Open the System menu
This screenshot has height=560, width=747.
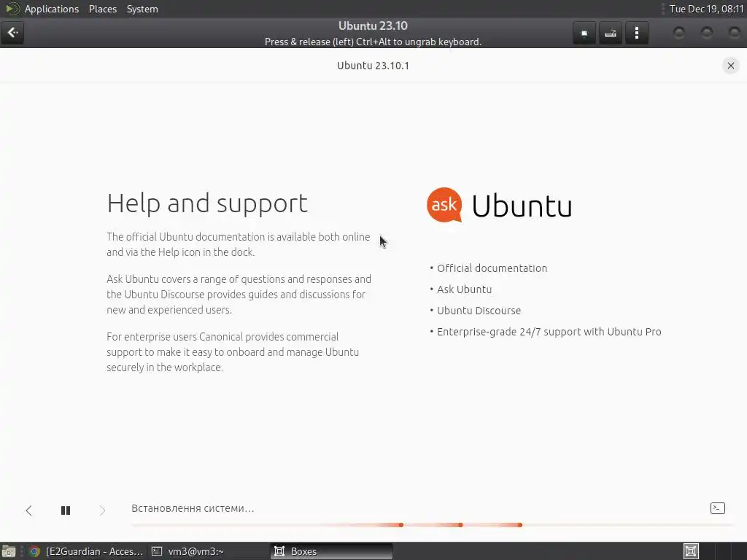point(142,9)
